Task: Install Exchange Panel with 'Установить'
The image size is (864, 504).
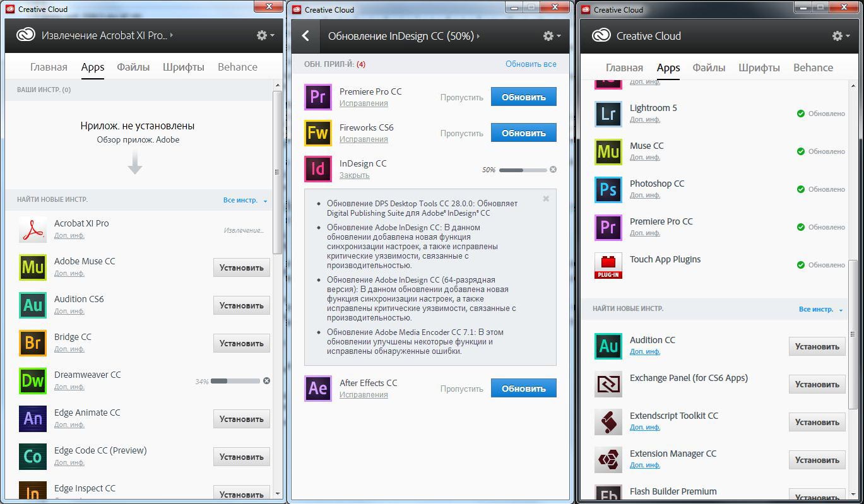Action: (817, 384)
